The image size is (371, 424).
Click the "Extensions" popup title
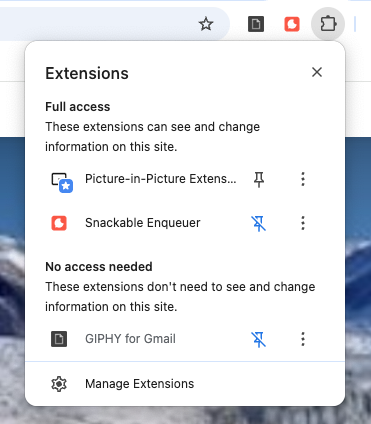87,73
